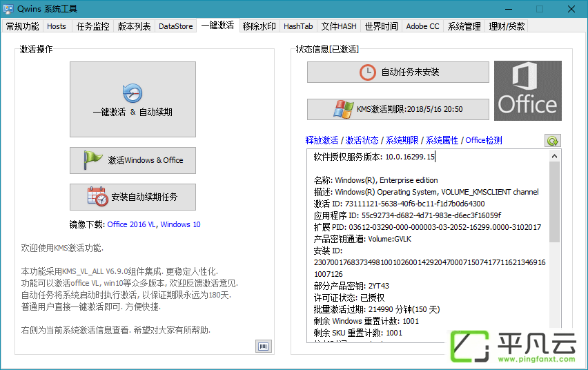Switch to the 系统管理 tab

tap(464, 26)
